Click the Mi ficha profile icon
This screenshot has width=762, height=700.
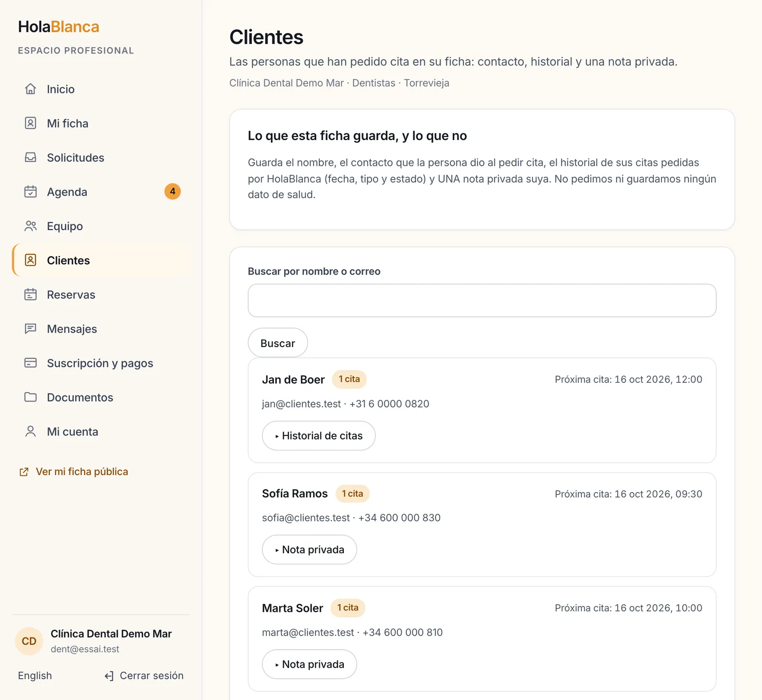tap(30, 123)
